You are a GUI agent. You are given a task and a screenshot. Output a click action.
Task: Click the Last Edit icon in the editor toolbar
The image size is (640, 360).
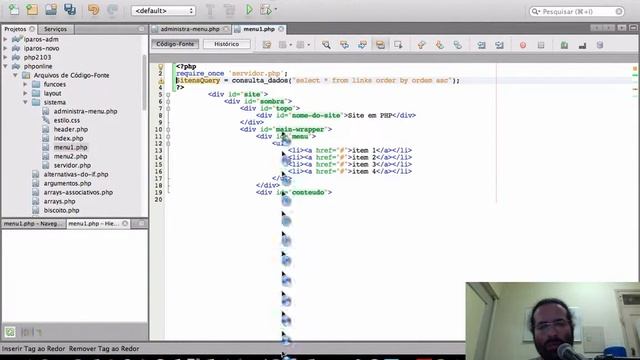point(267,45)
